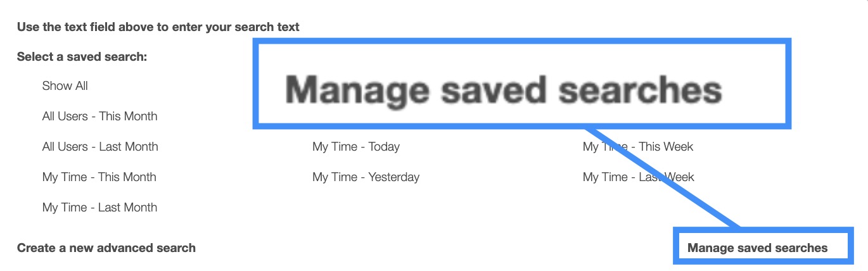Choose All Users - Last Month search
Screen dimensions: 868x271
coord(100,147)
